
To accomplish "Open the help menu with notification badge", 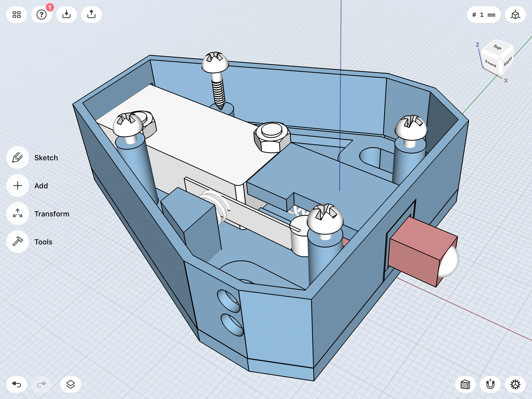I will pyautogui.click(x=42, y=15).
